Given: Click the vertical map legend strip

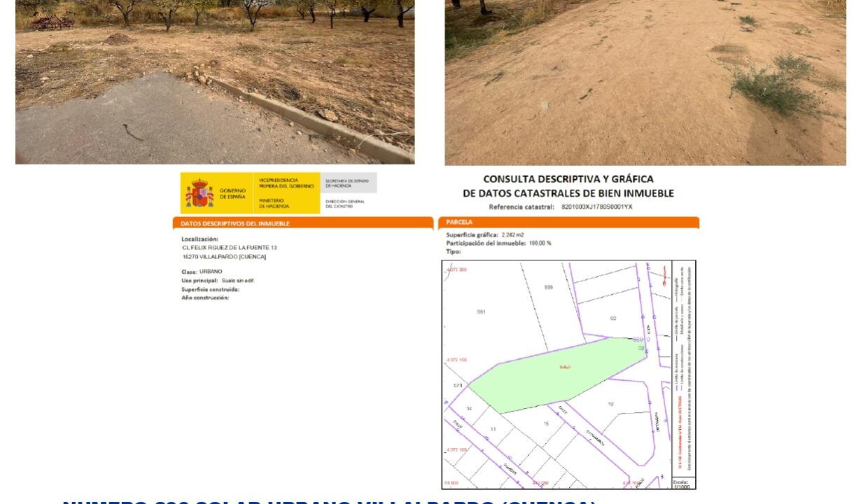Looking at the screenshot, I should [x=684, y=367].
